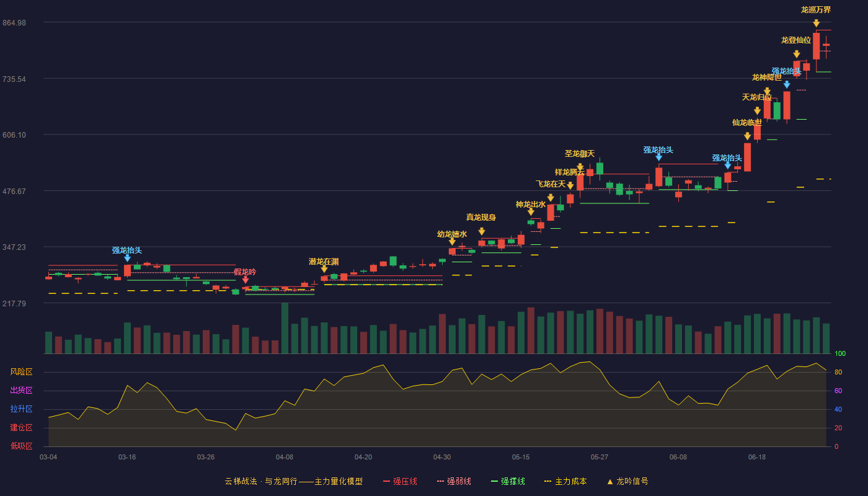Viewport: 868px width, 496px height.
Task: Click the red arrow marker below 假龙吟
Action: 246,280
